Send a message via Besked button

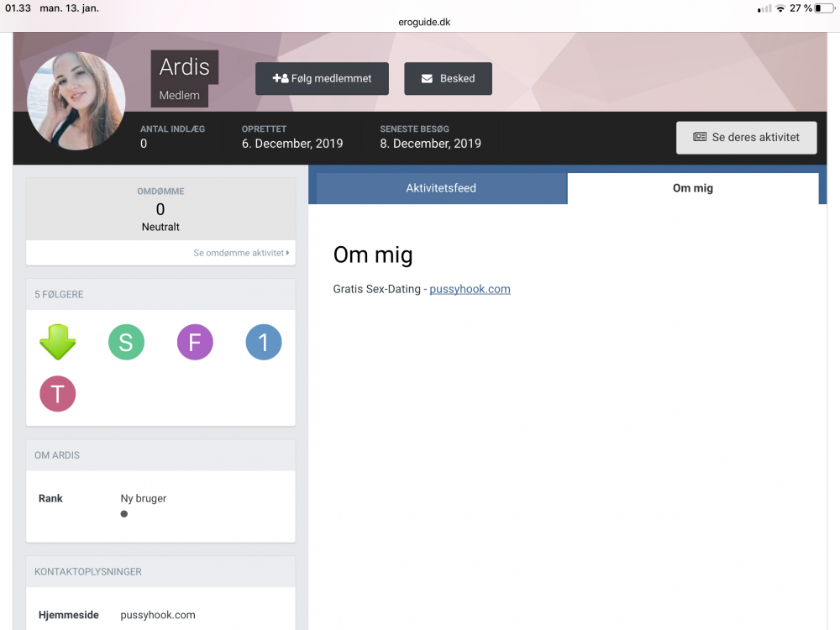[448, 79]
